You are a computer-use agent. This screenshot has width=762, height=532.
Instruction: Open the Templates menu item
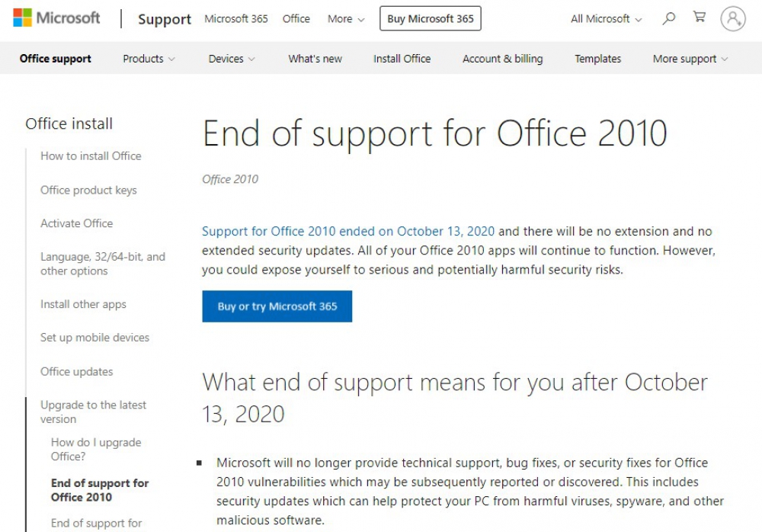[x=597, y=59]
